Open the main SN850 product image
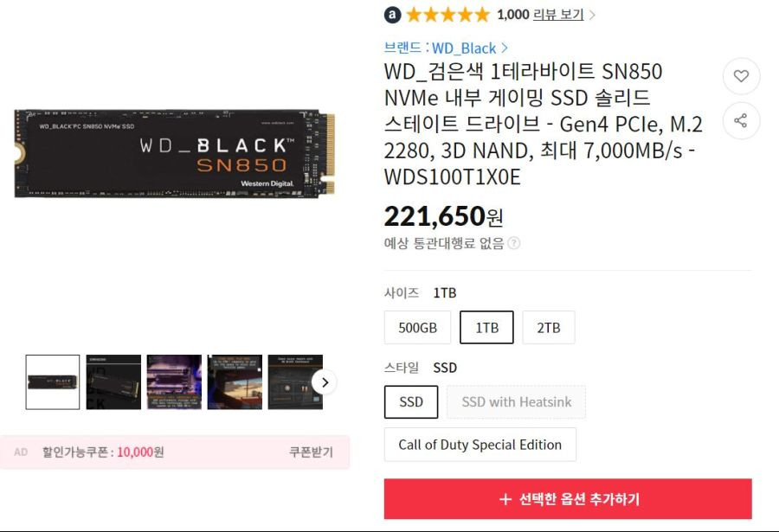The width and height of the screenshot is (779, 532). click(x=174, y=153)
